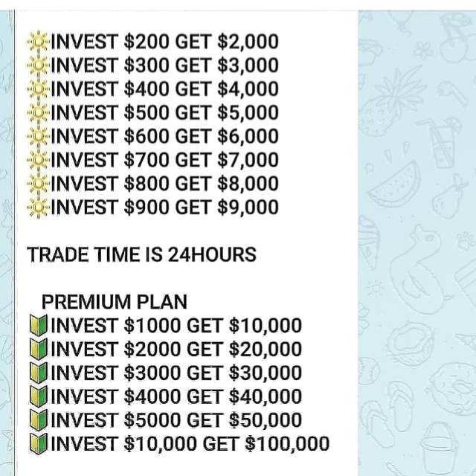
Task: Tap the sun emoji next to INVEST $400
Action: tap(37, 89)
